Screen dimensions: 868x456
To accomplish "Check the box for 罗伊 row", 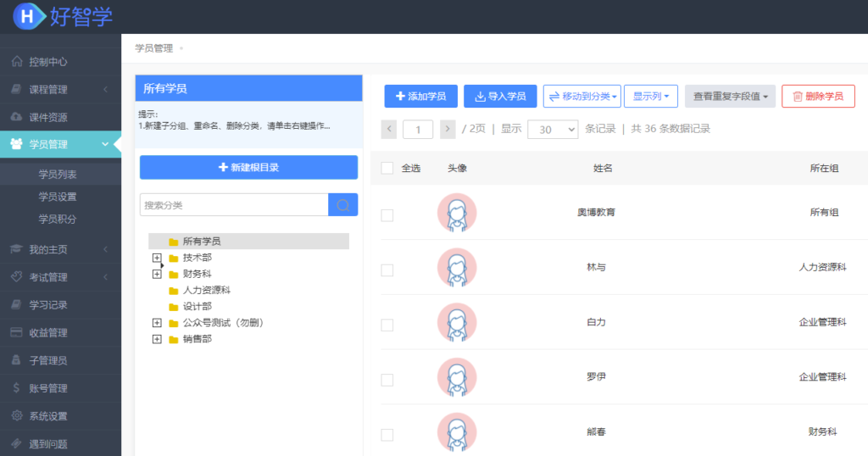I will [387, 380].
